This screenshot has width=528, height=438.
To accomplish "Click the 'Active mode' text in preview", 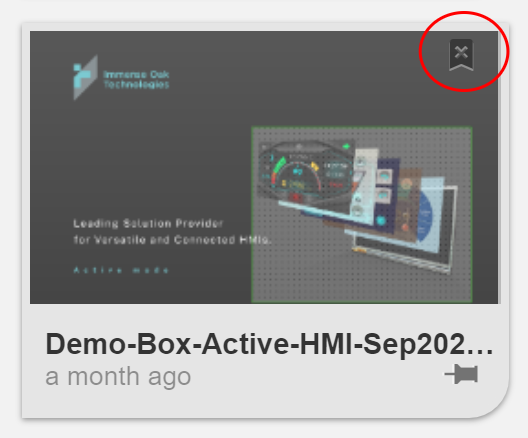I will click(x=121, y=270).
